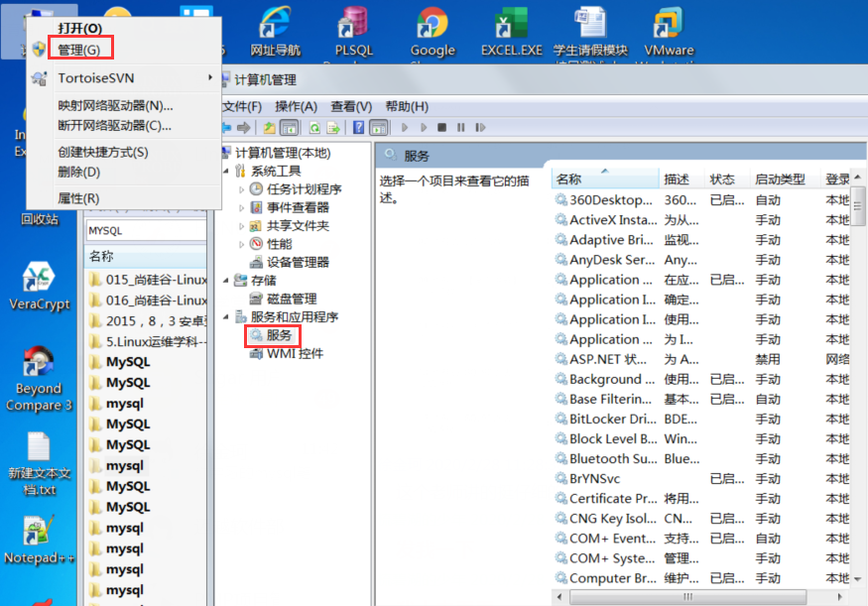Click the Refresh toolbar icon
Image resolution: width=868 pixels, height=606 pixels.
pos(314,128)
